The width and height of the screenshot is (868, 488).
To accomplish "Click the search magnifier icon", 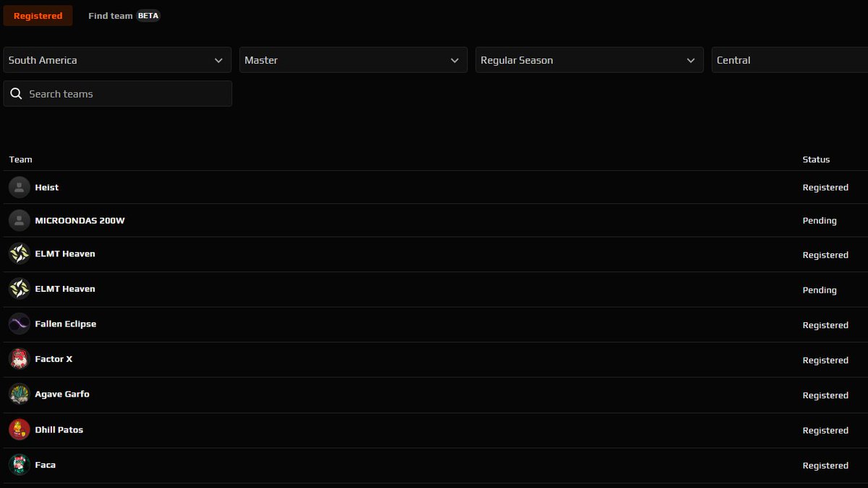I will tap(17, 94).
